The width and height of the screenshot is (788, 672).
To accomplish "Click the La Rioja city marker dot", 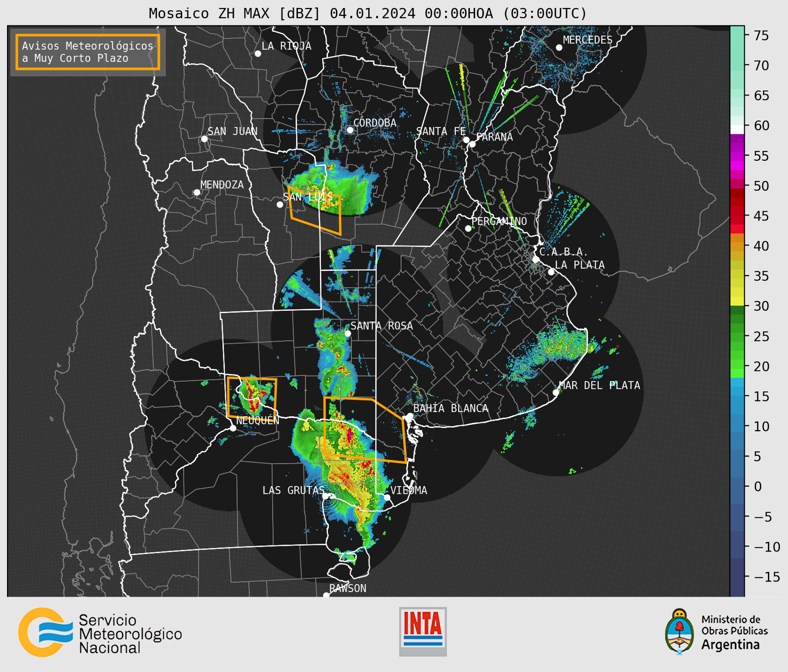I will [x=258, y=54].
